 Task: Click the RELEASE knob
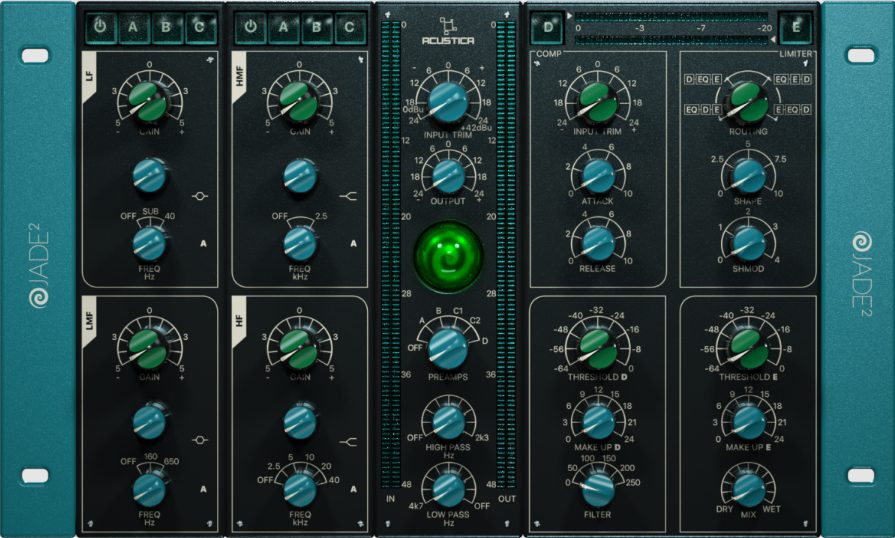pos(598,244)
